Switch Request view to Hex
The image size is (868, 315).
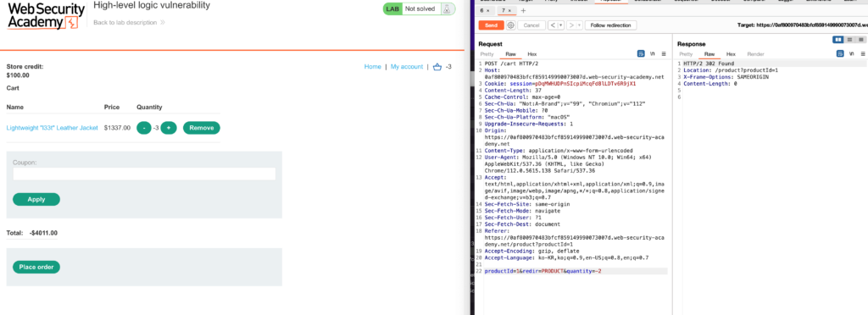[x=532, y=54]
